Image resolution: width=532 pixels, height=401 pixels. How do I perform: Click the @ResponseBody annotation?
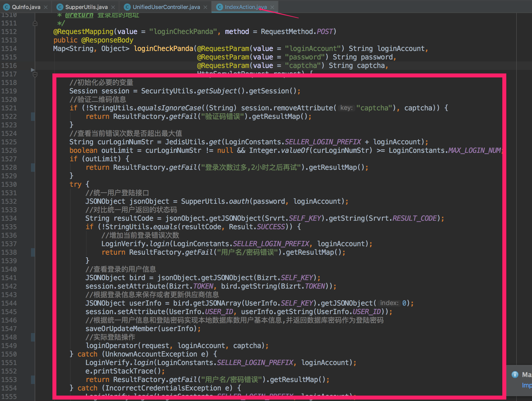click(x=107, y=40)
